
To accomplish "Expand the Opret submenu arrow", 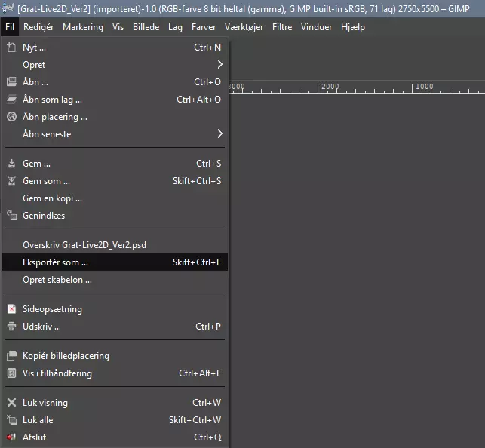I will pyautogui.click(x=219, y=64).
